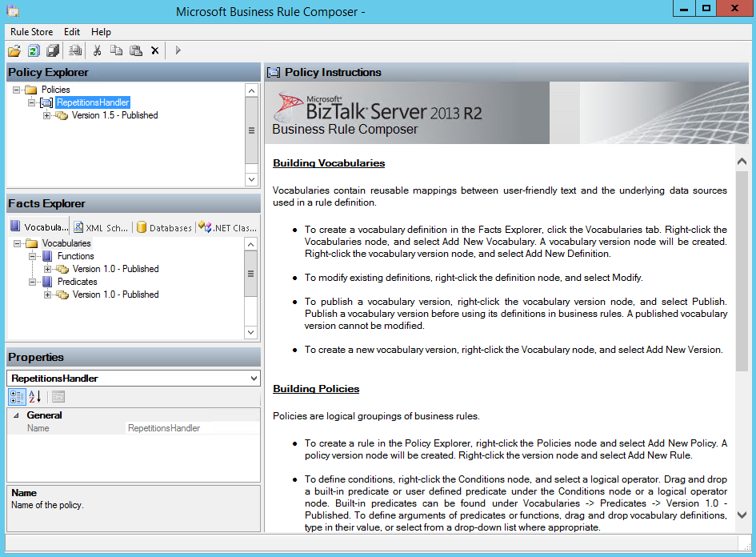The image size is (756, 557).
Task: Switch Properties to Alphabetical sort view
Action: (35, 396)
